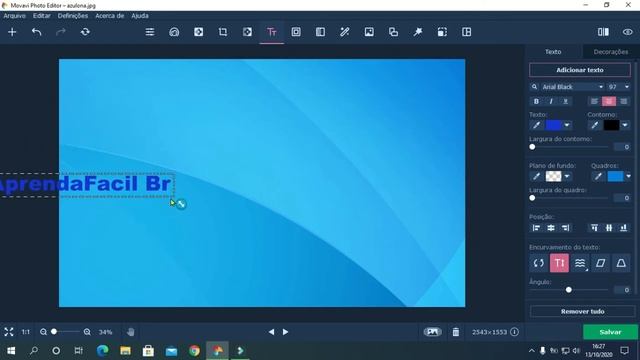Open the Definições menu

coord(73,16)
